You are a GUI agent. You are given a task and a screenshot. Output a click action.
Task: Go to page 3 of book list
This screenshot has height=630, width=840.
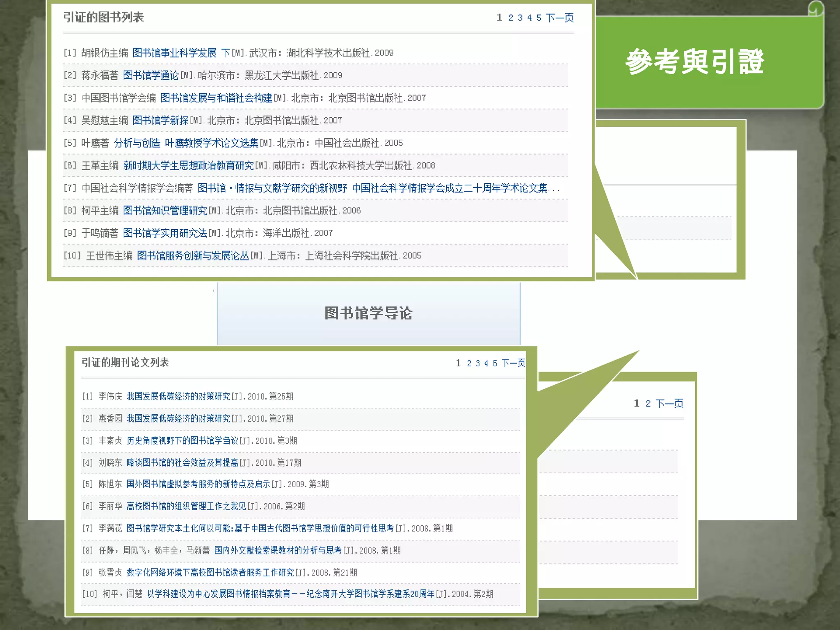(x=520, y=18)
